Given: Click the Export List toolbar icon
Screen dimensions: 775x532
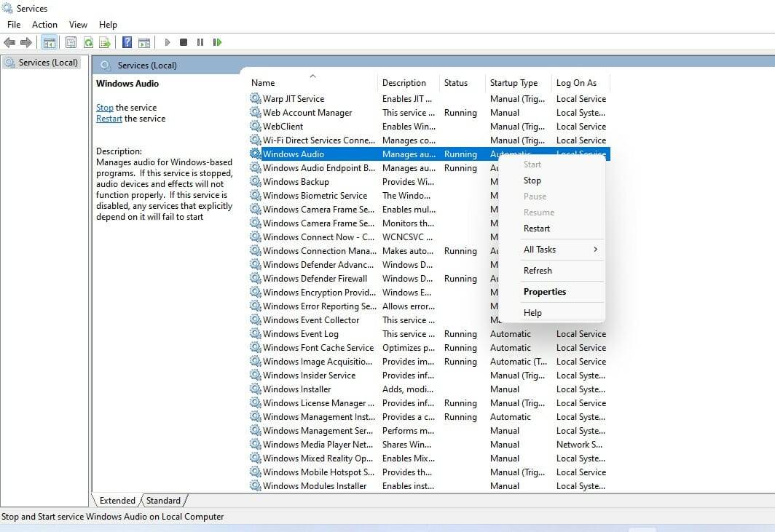Looking at the screenshot, I should tap(105, 43).
